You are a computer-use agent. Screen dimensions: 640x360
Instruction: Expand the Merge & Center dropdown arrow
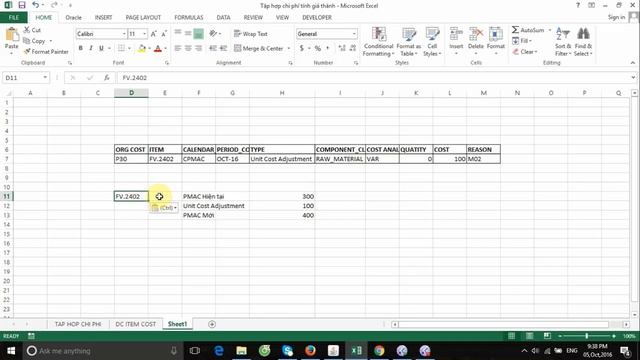[x=289, y=48]
